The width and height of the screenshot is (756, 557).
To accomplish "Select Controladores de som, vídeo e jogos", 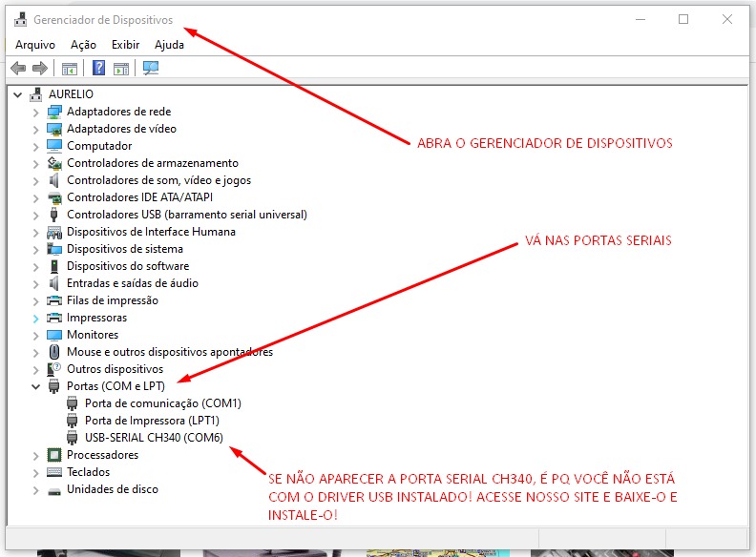I will coord(158,180).
